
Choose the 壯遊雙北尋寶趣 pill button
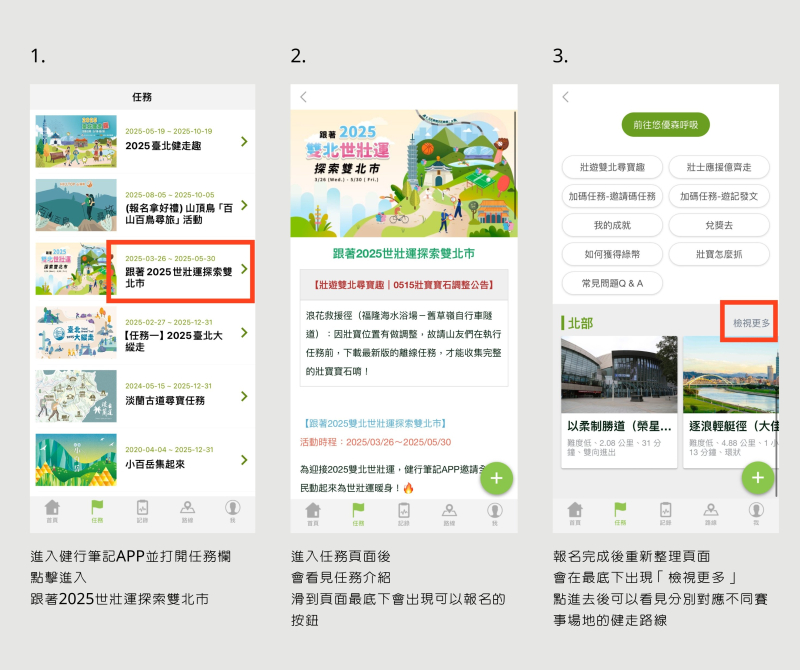coord(612,167)
